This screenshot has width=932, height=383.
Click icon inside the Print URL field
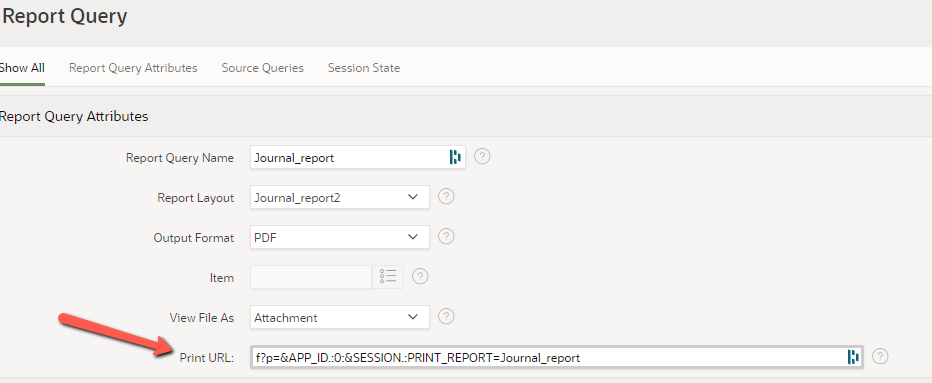click(853, 357)
